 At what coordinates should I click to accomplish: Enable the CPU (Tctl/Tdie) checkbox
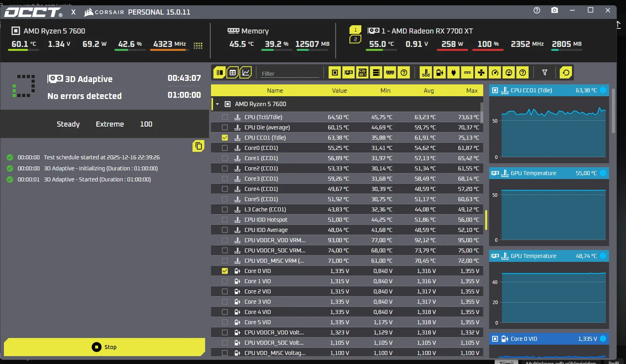tap(225, 117)
